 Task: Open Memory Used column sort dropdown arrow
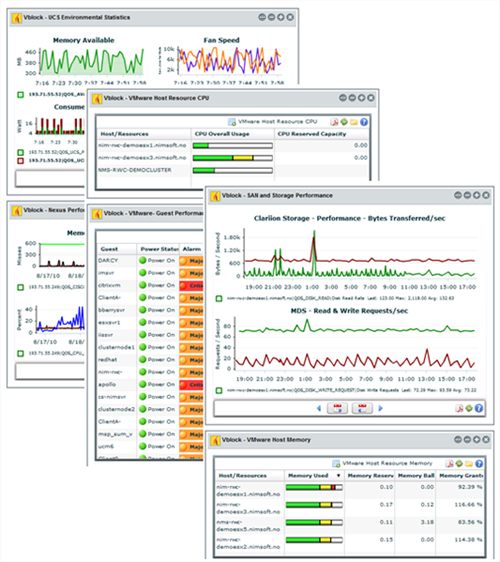338,476
